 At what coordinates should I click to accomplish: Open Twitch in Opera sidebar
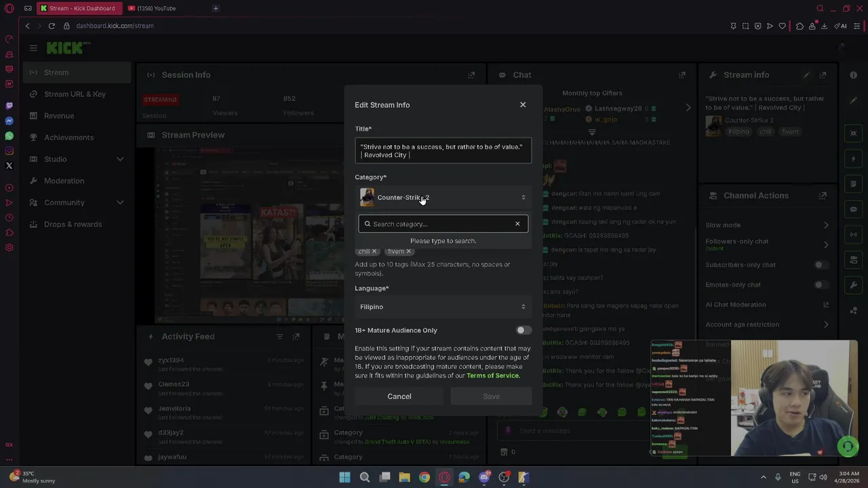tap(9, 106)
